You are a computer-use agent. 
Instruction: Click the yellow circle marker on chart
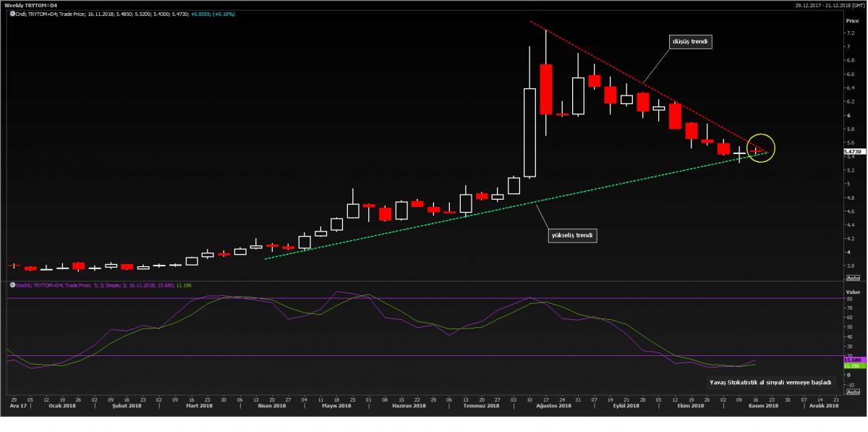click(x=761, y=148)
